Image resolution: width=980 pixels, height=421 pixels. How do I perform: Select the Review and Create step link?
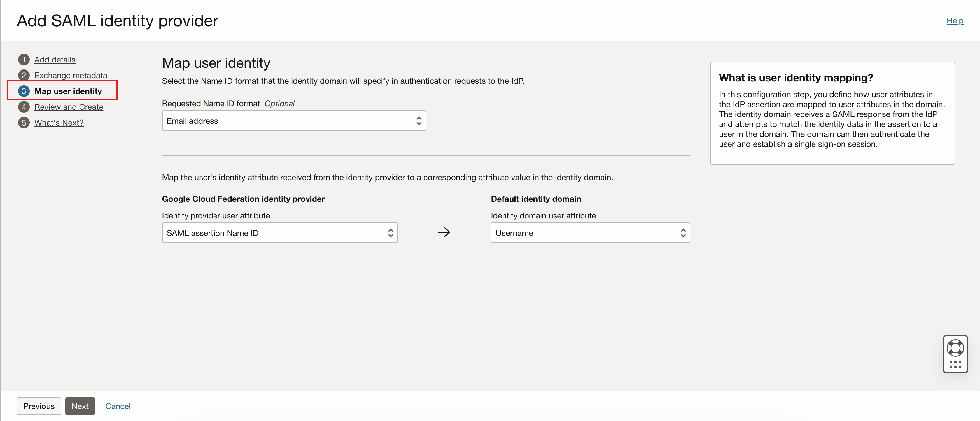(x=69, y=107)
